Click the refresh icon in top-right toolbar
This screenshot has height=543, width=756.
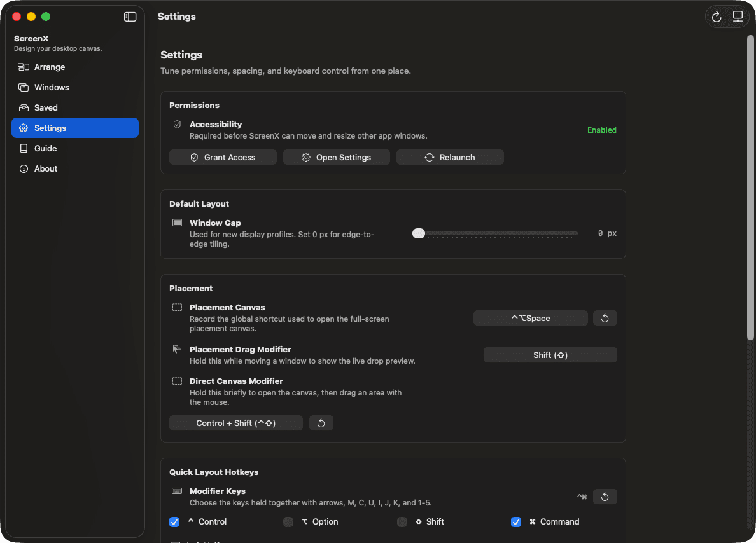click(717, 17)
